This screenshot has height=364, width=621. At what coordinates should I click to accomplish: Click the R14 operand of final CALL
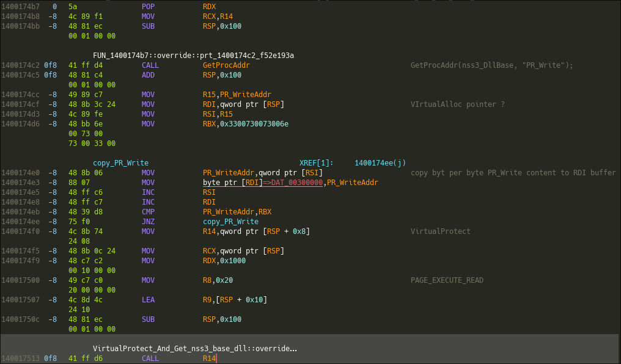(210, 359)
